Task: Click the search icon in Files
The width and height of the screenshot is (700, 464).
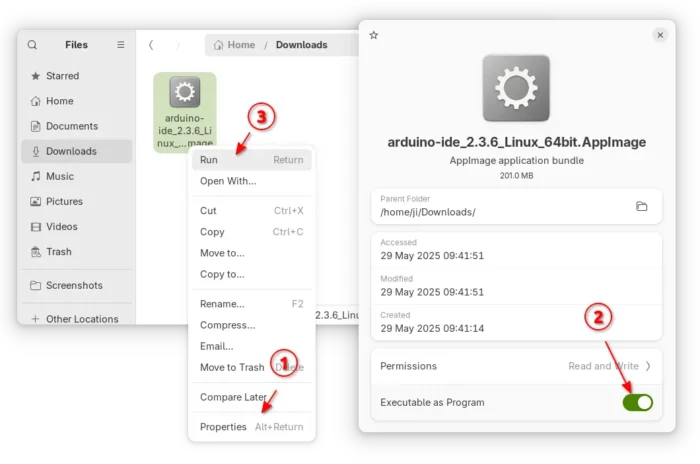Action: click(x=32, y=45)
